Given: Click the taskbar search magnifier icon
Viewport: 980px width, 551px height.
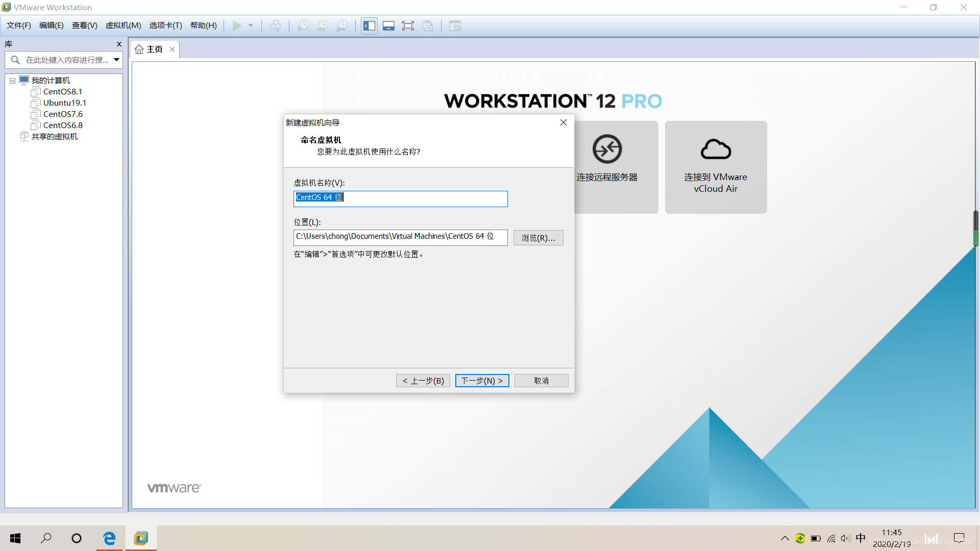Looking at the screenshot, I should click(46, 538).
